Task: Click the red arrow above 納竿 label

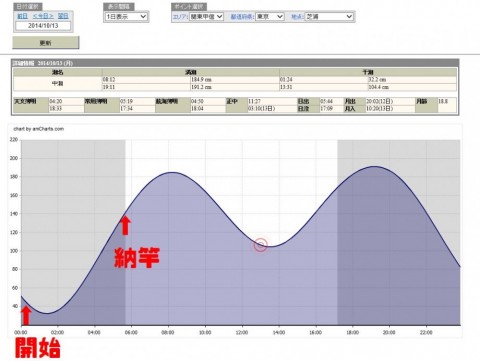Action: (x=125, y=226)
